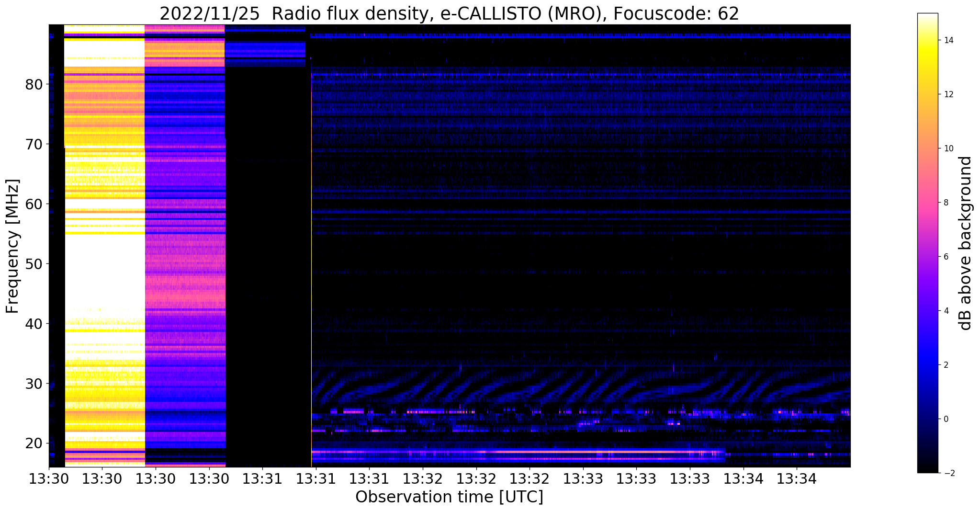Click the 70 tick on frequency axis
Viewport: 980px width, 511px height.
[34, 144]
